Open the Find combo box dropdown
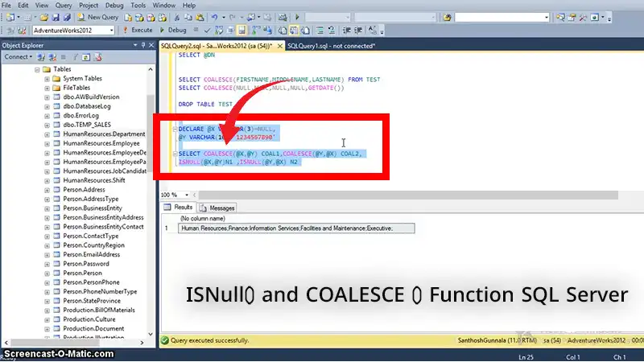The width and height of the screenshot is (644, 362). pyautogui.click(x=547, y=17)
